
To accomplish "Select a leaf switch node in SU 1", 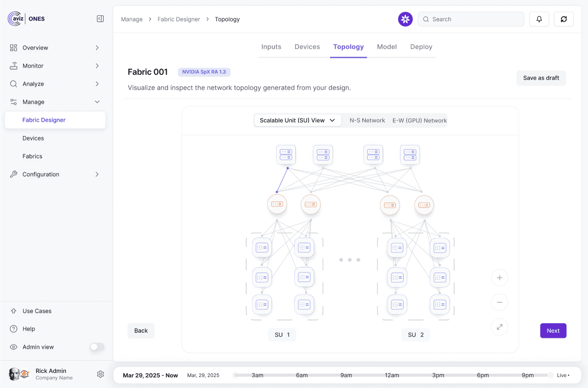I will (x=262, y=248).
